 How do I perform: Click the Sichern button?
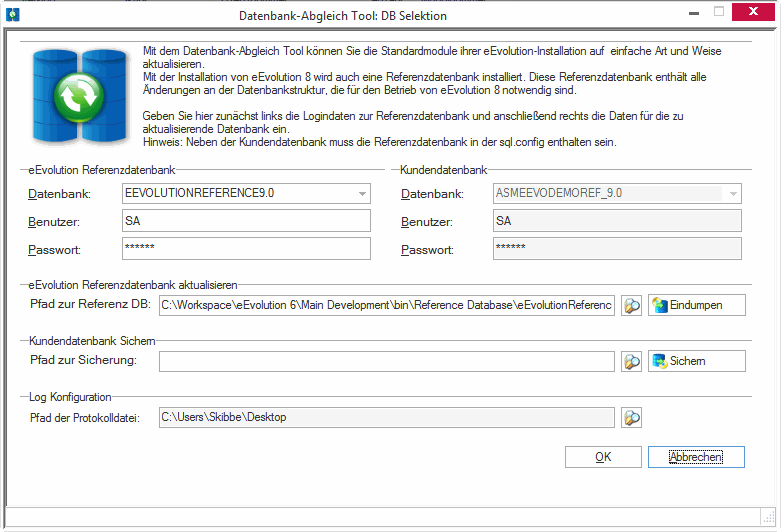click(697, 361)
